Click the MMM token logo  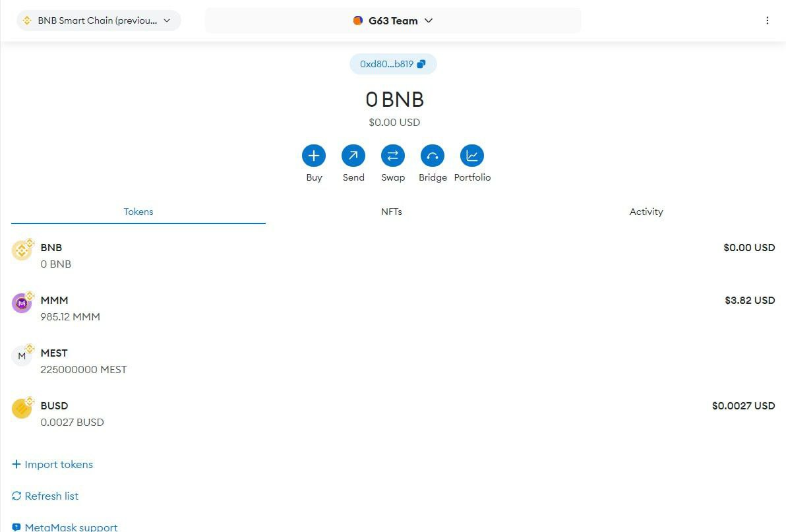pyautogui.click(x=22, y=303)
